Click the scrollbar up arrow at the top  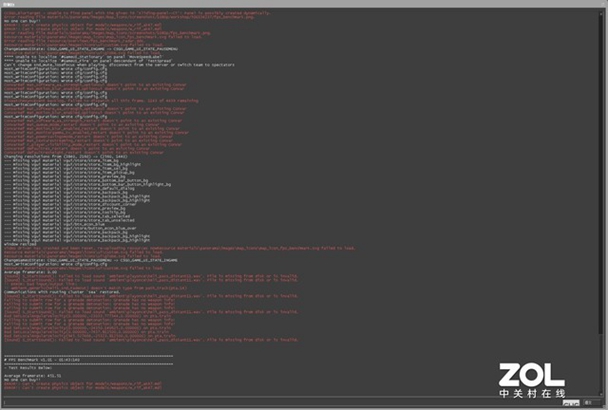point(601,12)
